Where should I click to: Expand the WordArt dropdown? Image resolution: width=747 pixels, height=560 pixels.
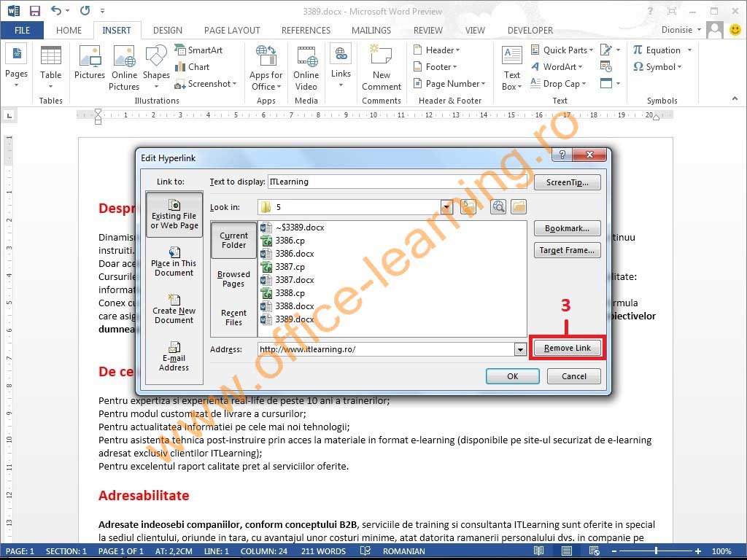(580, 66)
